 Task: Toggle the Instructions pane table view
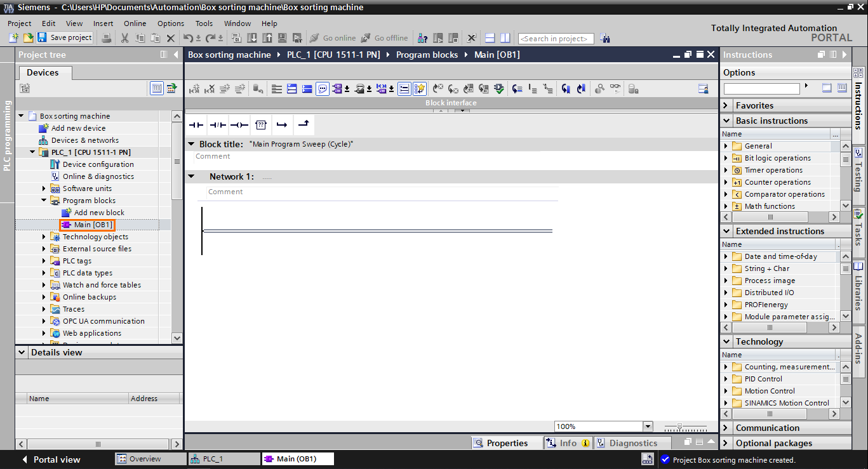842,88
